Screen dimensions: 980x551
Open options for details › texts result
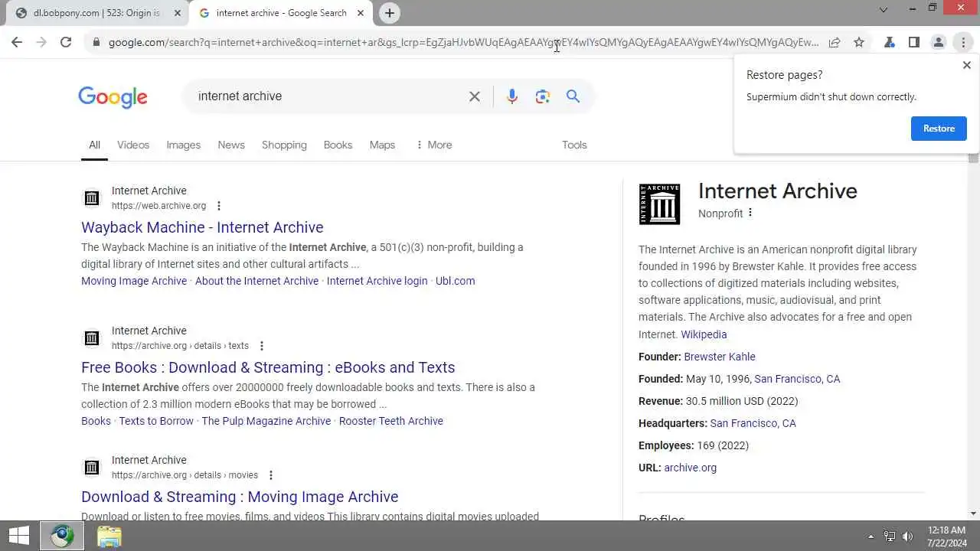coord(262,346)
